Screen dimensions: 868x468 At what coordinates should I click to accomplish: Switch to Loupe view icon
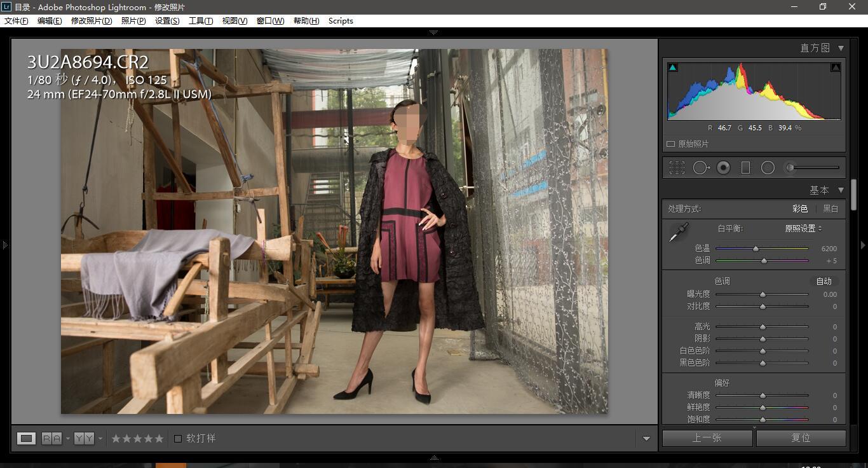point(26,438)
